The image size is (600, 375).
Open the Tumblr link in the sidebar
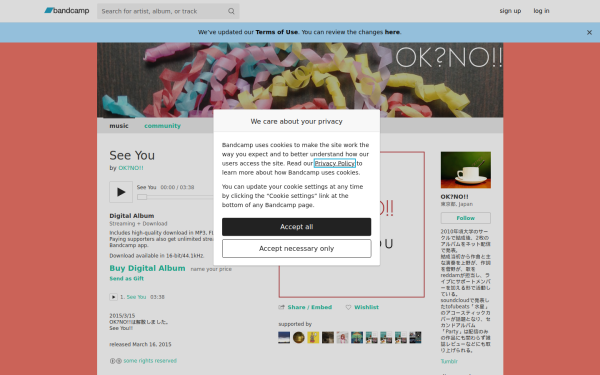449,361
